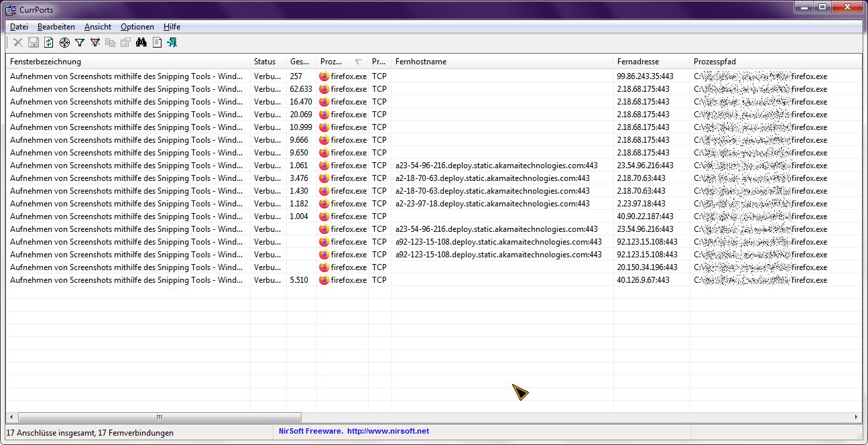This screenshot has height=445, width=868.
Task: Click the crosshair target filter icon
Action: click(x=64, y=43)
